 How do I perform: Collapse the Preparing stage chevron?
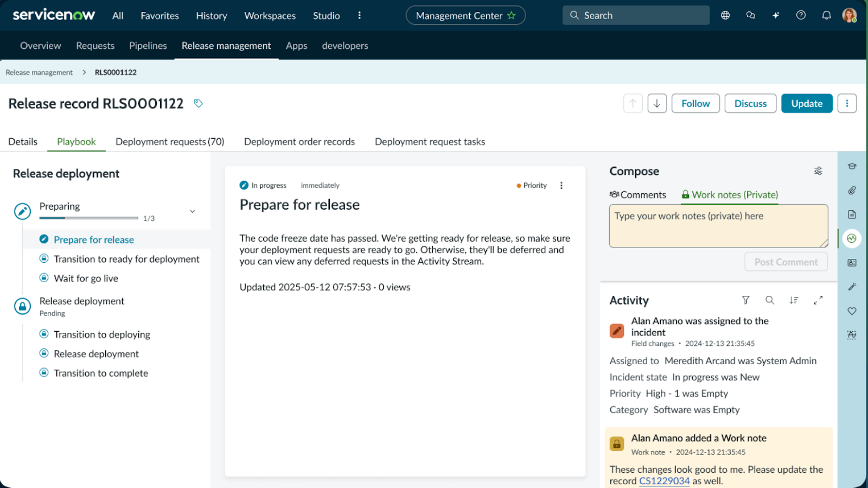click(192, 212)
